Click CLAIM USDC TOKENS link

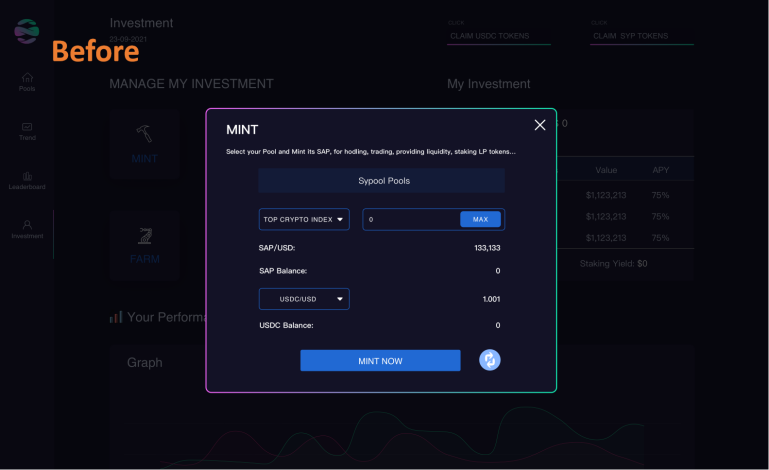490,36
